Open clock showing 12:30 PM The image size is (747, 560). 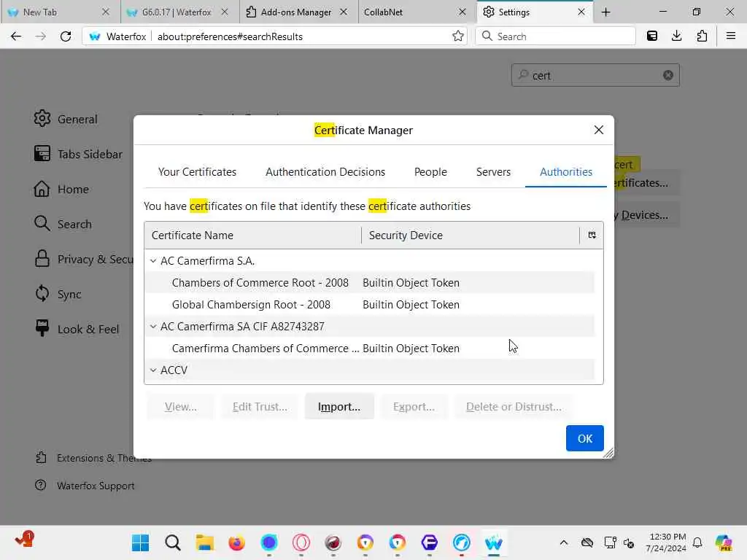tap(667, 542)
